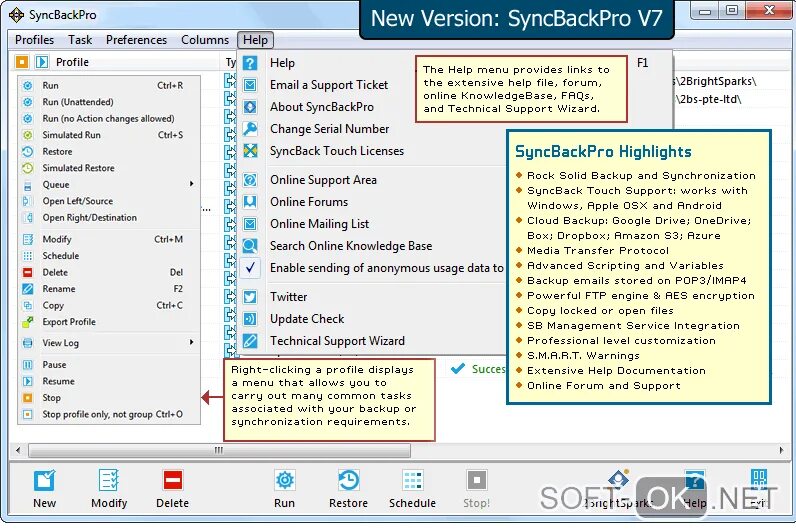Choose Run (no Action changes allowed)
Screen dimensions: 796x530
[109, 118]
